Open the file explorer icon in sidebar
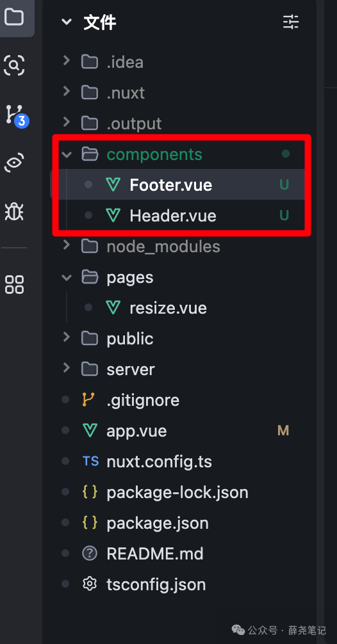The height and width of the screenshot is (644, 337). click(14, 17)
